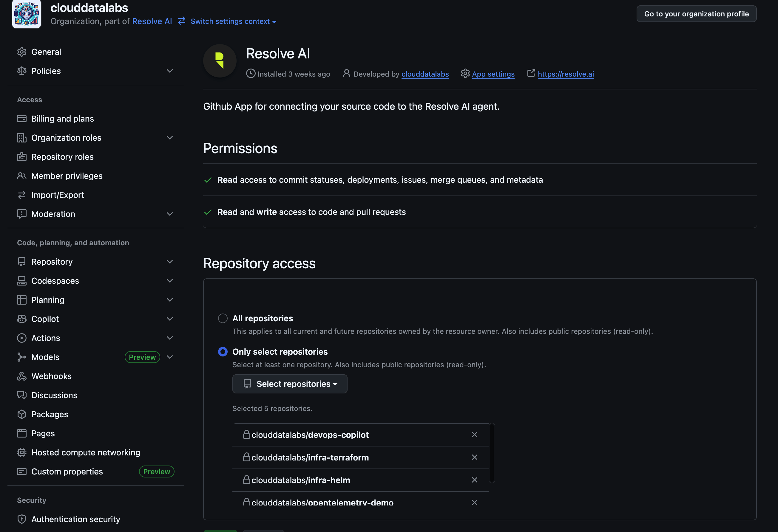
Task: Click the Authentication security shield icon
Action: (x=22, y=519)
